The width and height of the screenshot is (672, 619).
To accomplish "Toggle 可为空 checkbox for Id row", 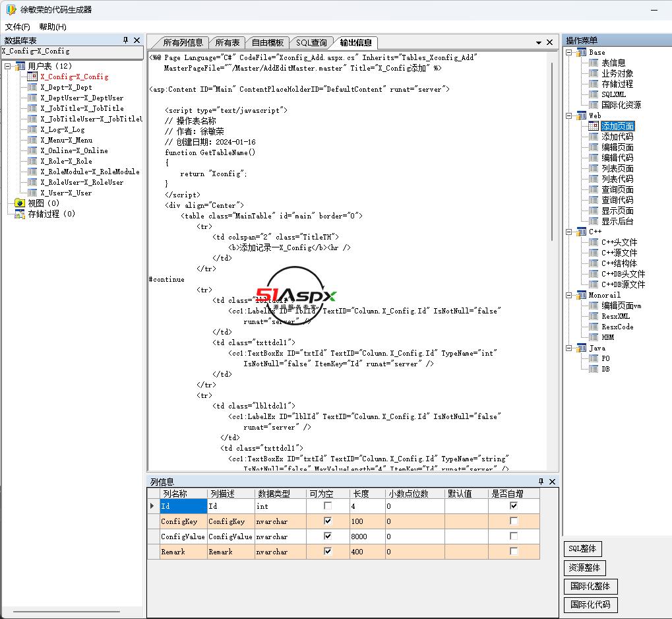I will click(x=328, y=505).
